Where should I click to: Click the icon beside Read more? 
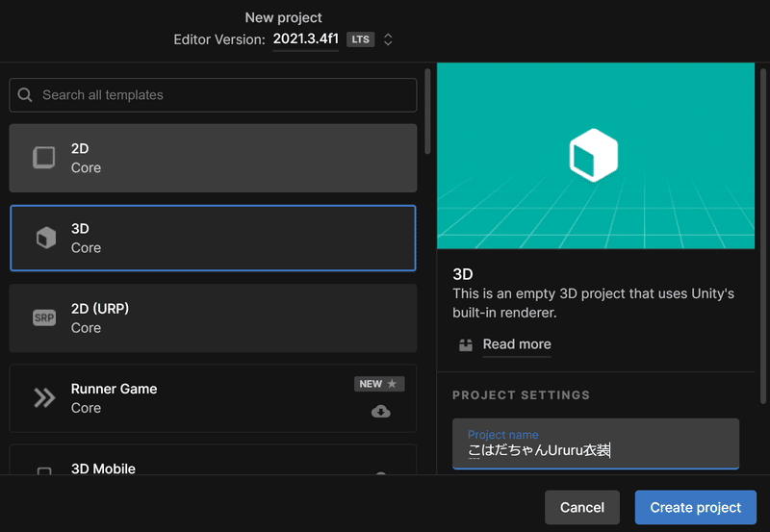[x=466, y=344]
